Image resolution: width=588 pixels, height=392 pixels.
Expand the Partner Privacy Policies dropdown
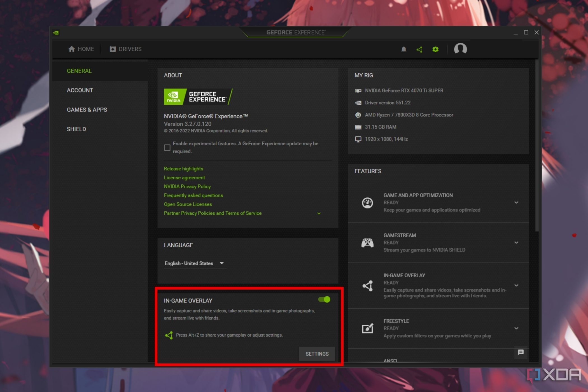[x=319, y=213]
